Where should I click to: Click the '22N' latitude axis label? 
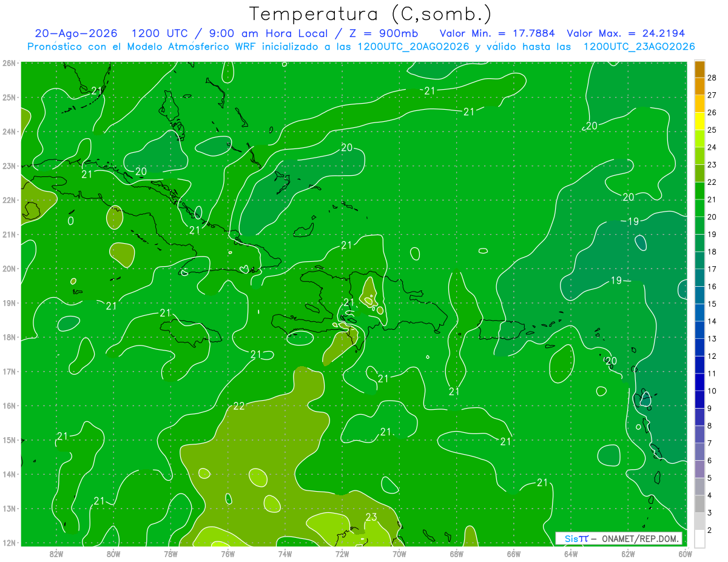coord(9,200)
